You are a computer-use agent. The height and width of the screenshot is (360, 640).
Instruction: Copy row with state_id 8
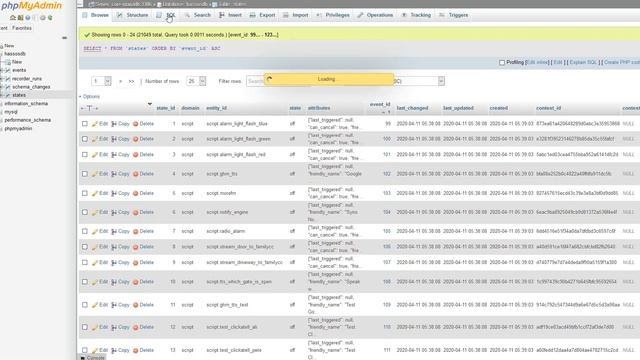[x=120, y=247]
